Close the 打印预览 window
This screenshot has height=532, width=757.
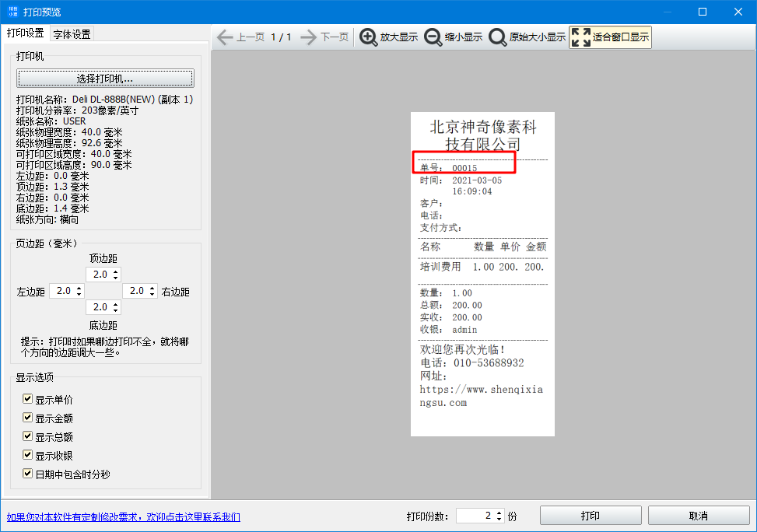tap(738, 12)
